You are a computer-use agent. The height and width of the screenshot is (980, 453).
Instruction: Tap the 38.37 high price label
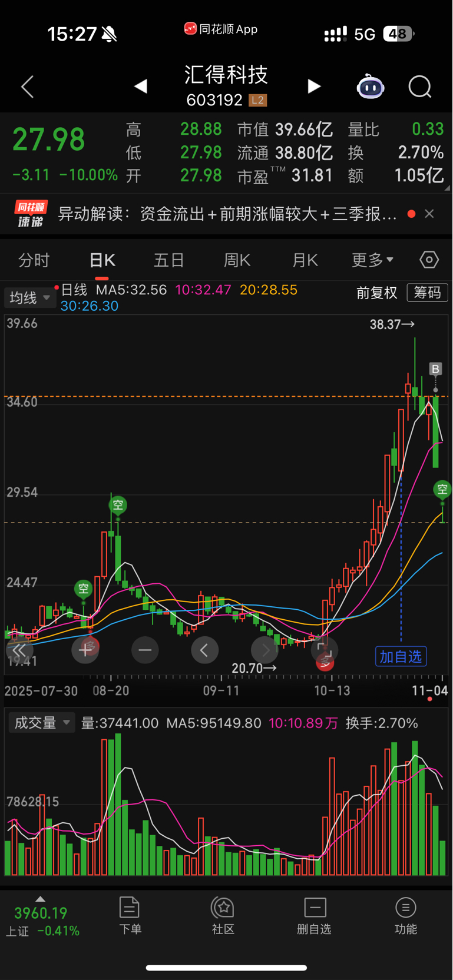click(x=392, y=324)
